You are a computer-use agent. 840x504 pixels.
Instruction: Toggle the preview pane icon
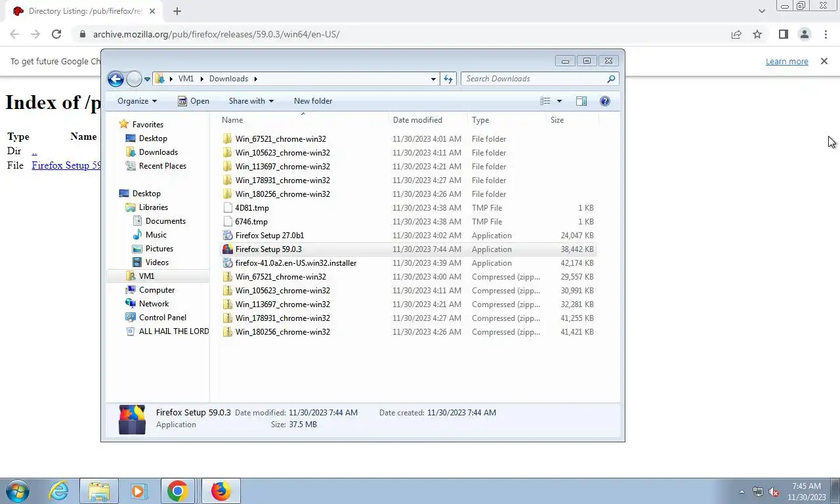(x=581, y=101)
